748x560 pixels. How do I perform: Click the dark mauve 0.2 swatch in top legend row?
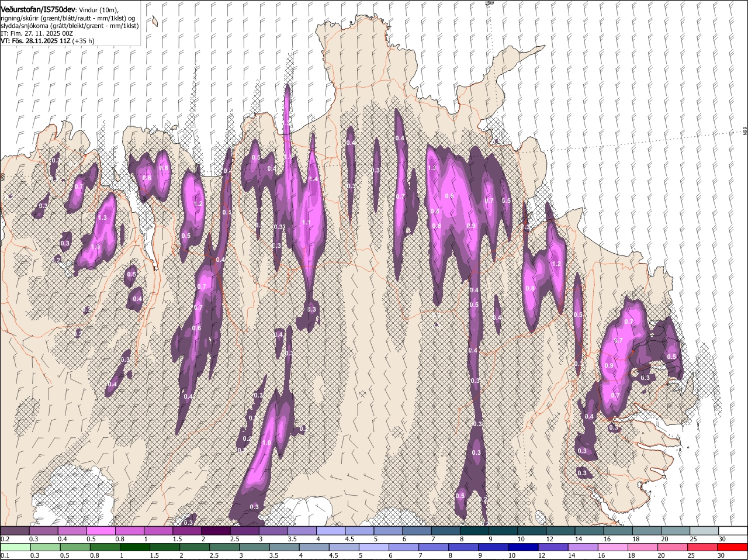point(15,531)
